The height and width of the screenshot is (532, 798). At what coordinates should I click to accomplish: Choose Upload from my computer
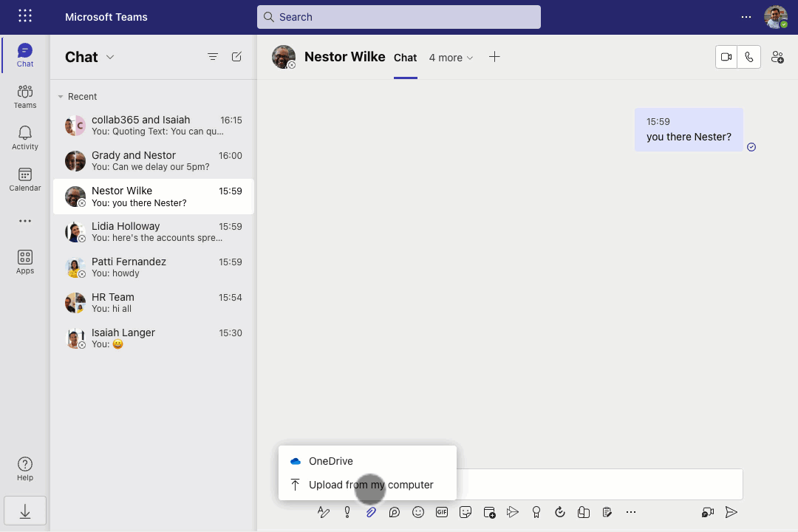point(370,485)
